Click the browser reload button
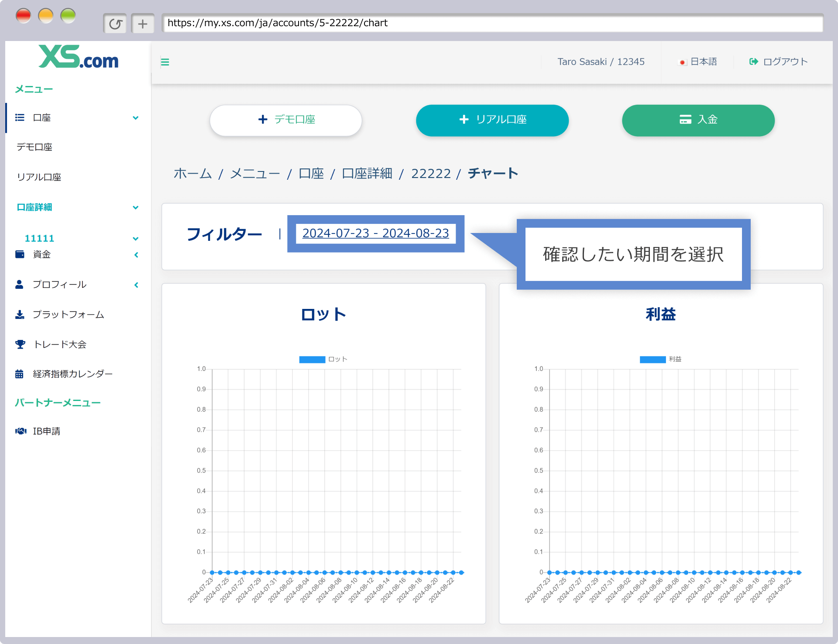Viewport: 838px width, 644px height. point(115,24)
